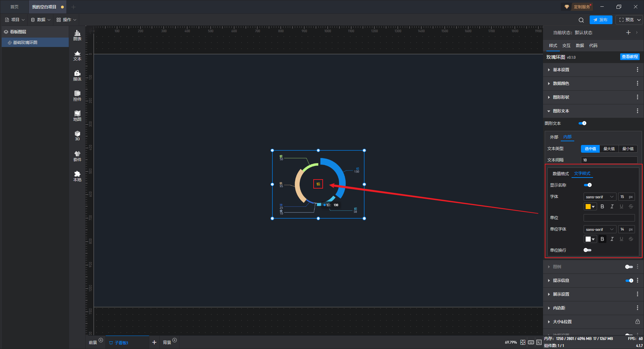644x349 pixels.
Task: Select 选中值 as text type
Action: (x=590, y=149)
